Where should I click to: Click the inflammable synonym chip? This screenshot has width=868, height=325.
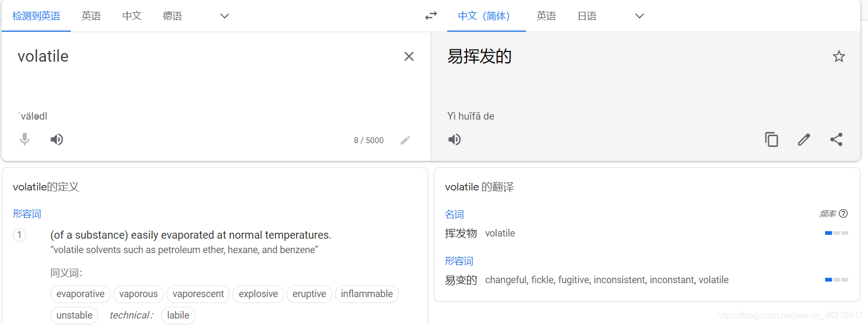tap(367, 294)
